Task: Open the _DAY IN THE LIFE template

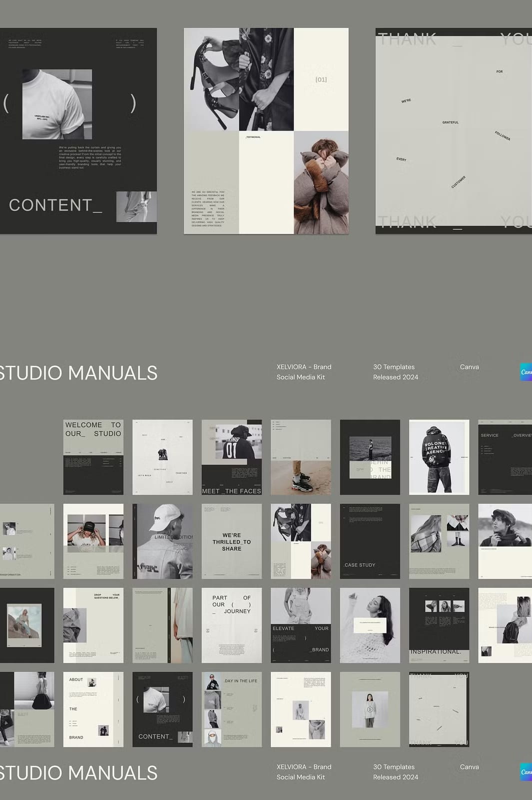Action: point(232,709)
